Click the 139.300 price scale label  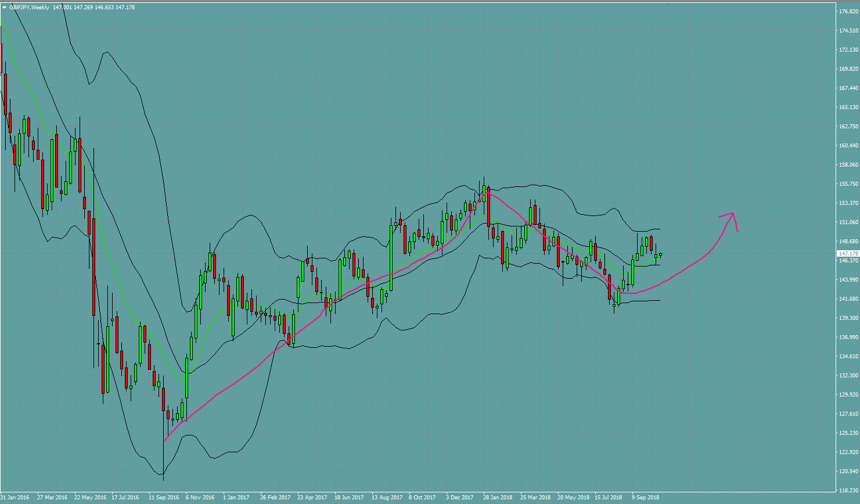(x=848, y=318)
